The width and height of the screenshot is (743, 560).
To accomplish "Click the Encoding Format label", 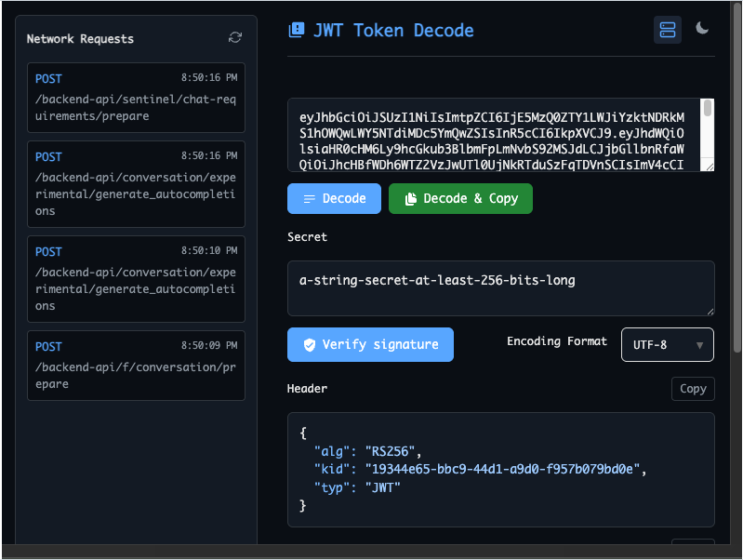I will (557, 341).
